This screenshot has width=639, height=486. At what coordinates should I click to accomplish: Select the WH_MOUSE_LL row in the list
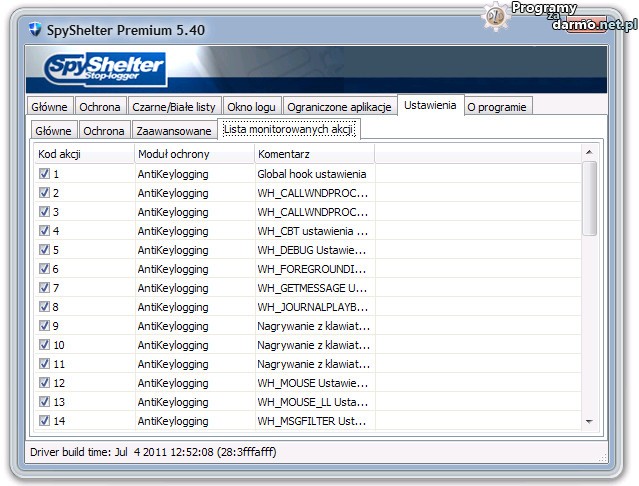point(312,402)
